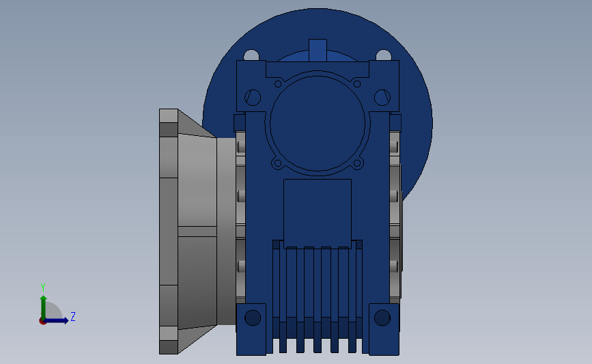Select the gray motor flange outer plate
Viewport: 592px width, 364px height.
click(x=169, y=232)
